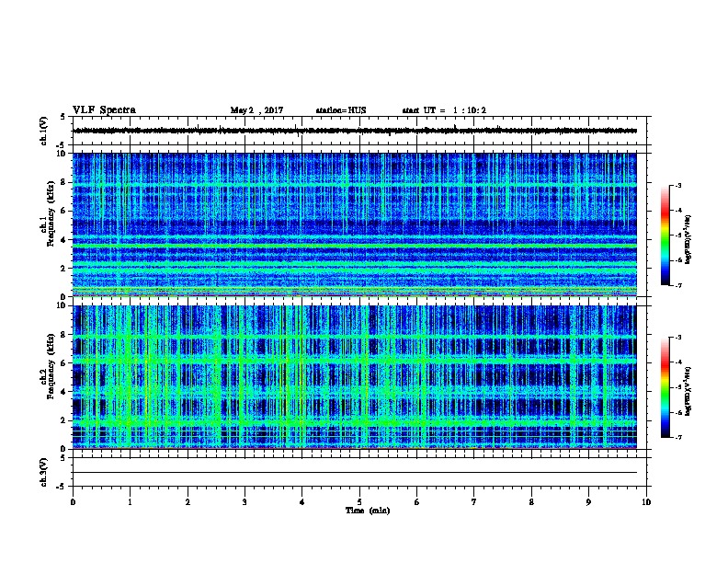Click inside the ch.2 spectrogram panel

pos(355,377)
